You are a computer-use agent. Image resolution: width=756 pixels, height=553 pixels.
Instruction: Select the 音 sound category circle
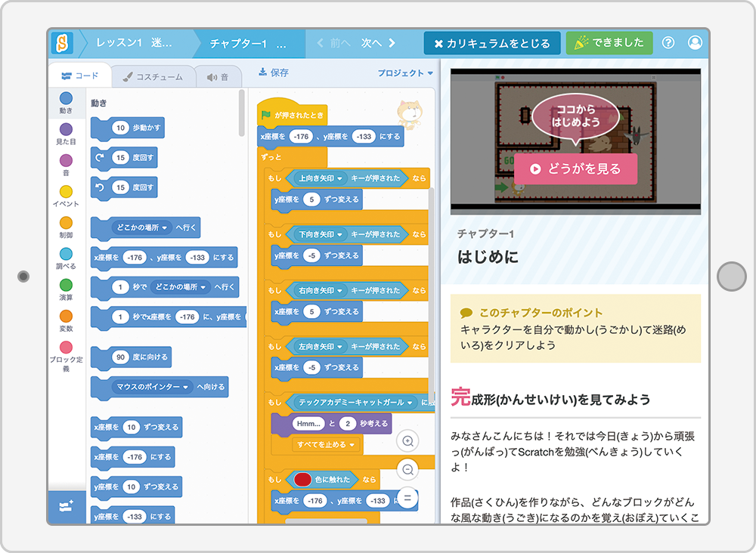[x=66, y=160]
